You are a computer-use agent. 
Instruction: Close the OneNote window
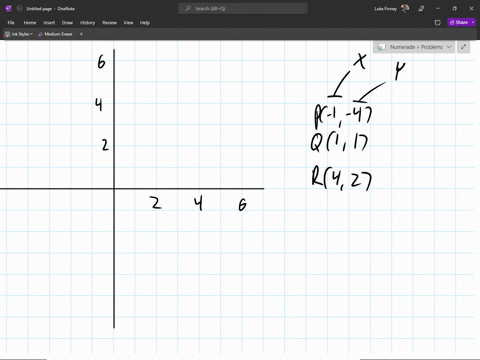click(x=471, y=9)
